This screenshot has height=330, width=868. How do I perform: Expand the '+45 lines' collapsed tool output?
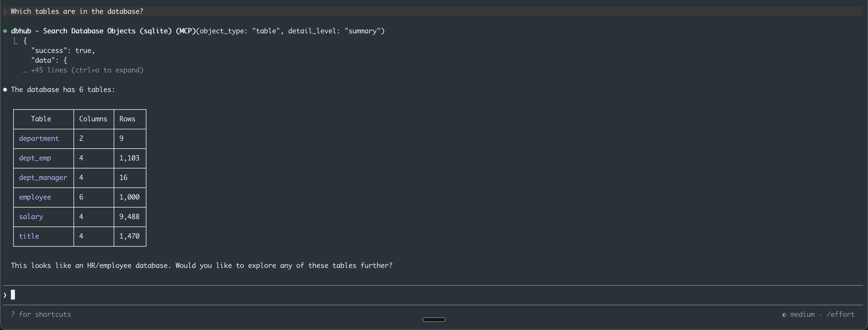(x=87, y=70)
